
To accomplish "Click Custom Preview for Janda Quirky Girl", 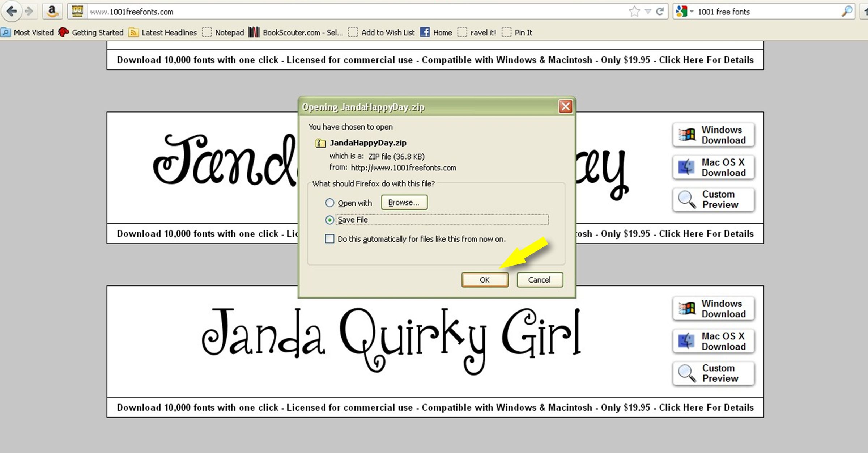I will coord(714,373).
